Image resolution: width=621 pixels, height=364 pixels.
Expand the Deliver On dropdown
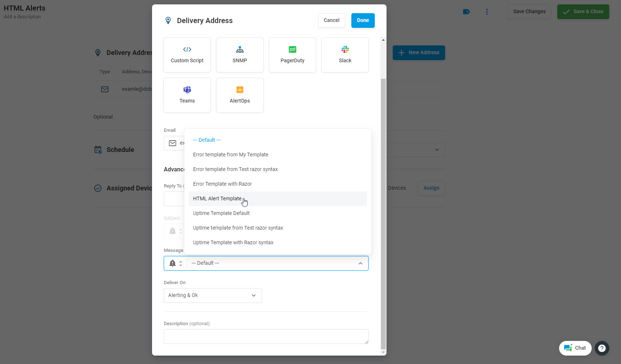click(212, 296)
